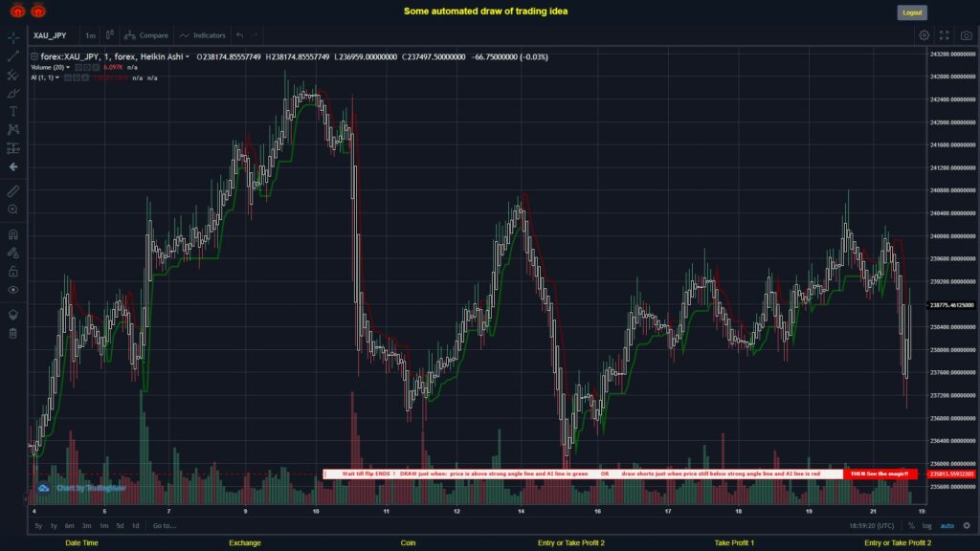Toggle Volume indicator visibility in legend
Viewport: 980px width, 551px height.
coord(78,68)
